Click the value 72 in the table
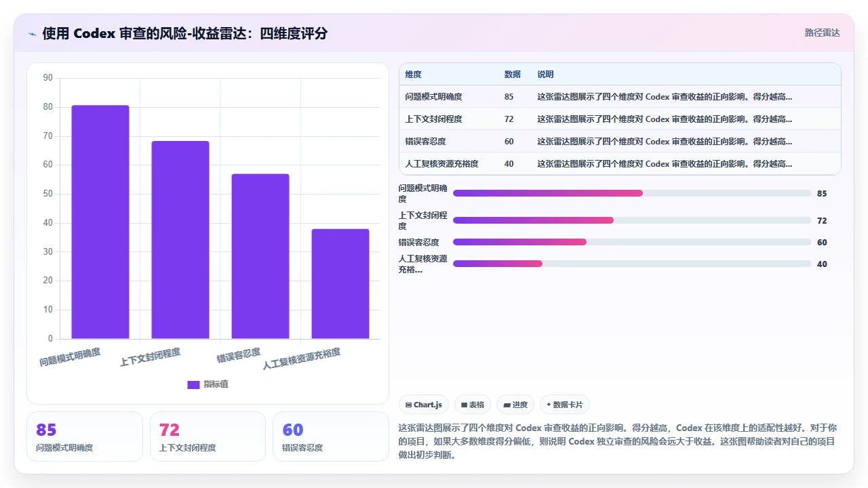868x488 pixels. [x=509, y=119]
